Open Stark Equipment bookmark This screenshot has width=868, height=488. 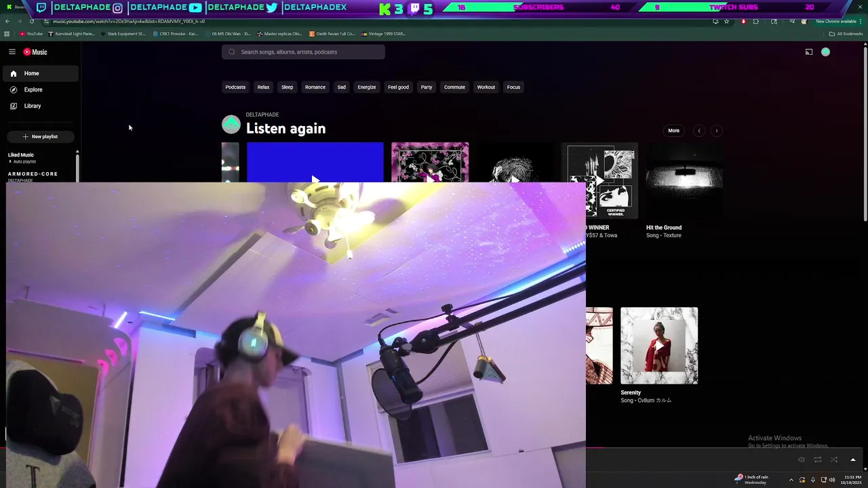(x=123, y=33)
